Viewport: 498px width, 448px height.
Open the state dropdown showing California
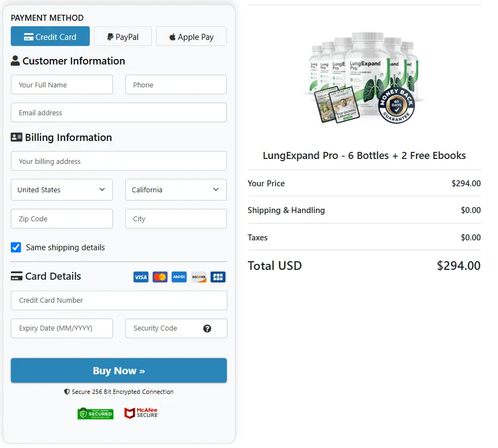pos(175,190)
